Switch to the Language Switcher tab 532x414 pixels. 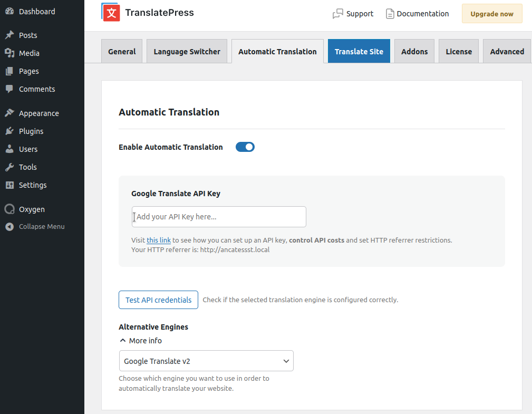coord(187,51)
